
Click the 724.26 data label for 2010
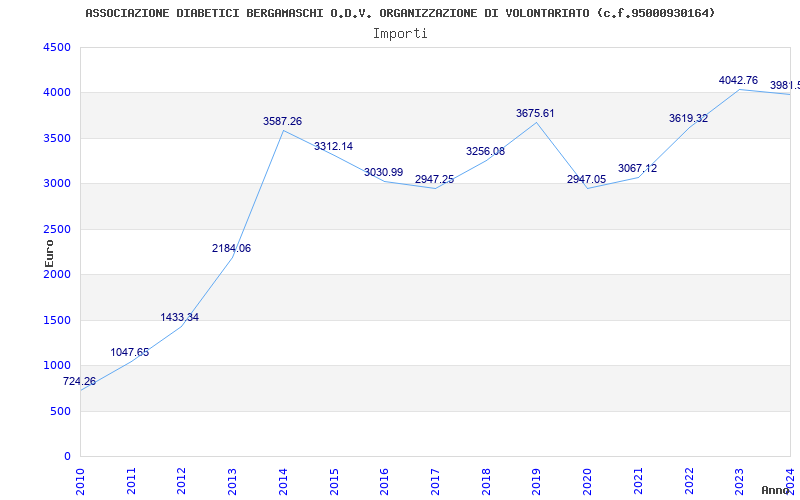[79, 382]
